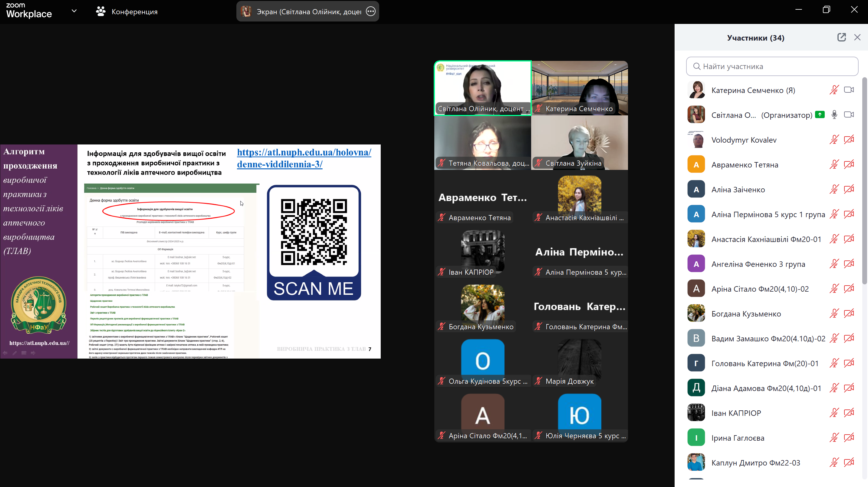Click the previous slide arrow on shared slide

5,353
